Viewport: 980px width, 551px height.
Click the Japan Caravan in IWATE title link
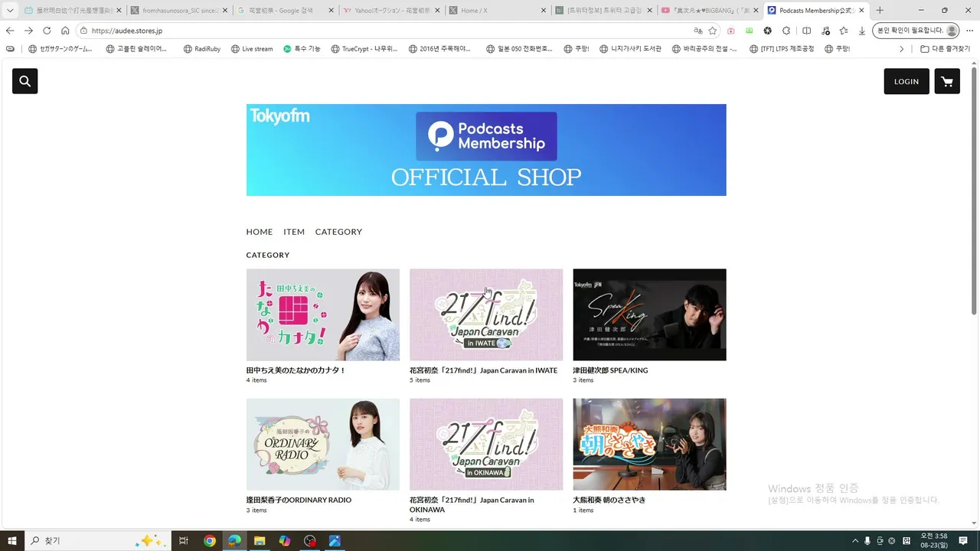(483, 370)
